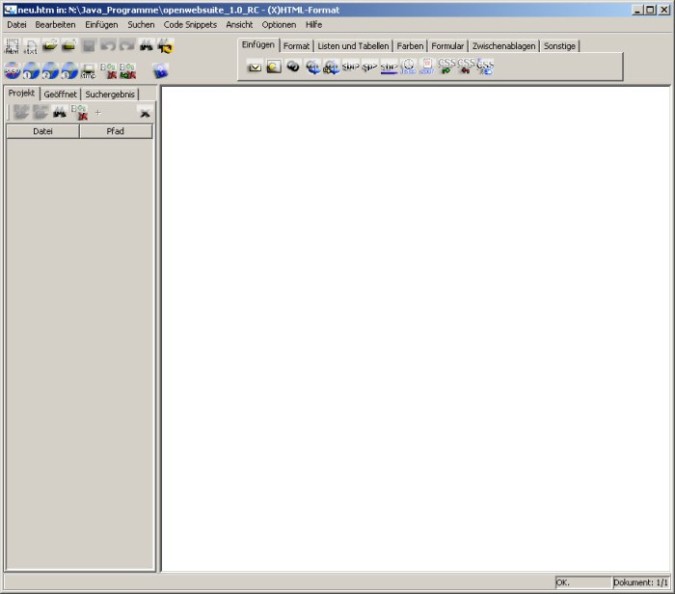Click the printer icon in the toolbar

tap(88, 71)
